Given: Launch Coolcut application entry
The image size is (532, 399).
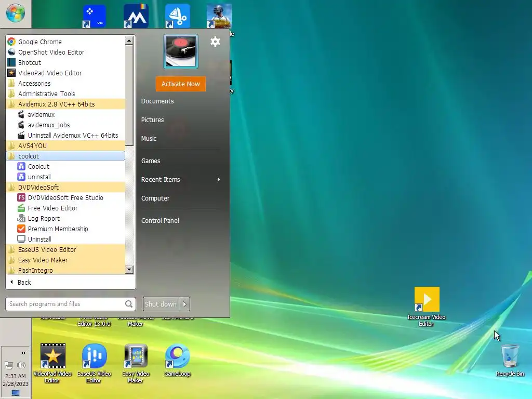Looking at the screenshot, I should (66, 167).
